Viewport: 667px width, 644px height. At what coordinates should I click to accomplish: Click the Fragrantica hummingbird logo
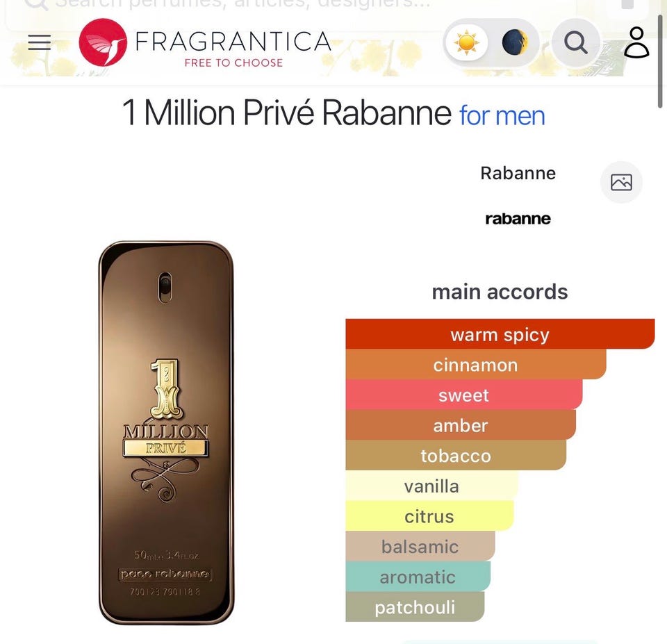coord(103,42)
